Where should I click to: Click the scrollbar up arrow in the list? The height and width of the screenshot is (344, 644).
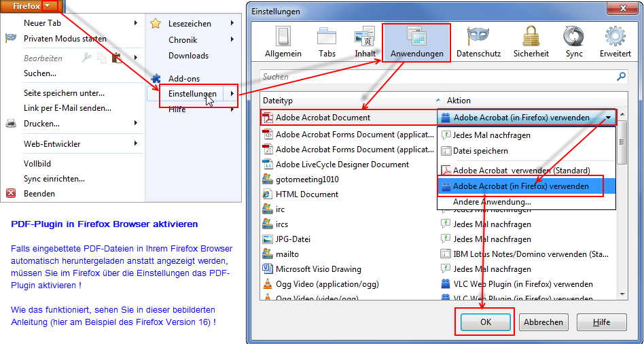[x=622, y=114]
